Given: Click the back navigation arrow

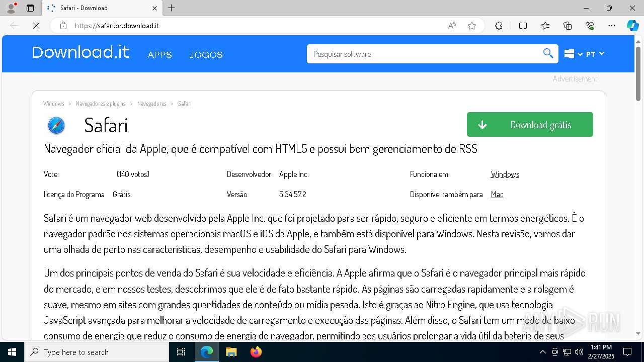Looking at the screenshot, I should [x=14, y=26].
